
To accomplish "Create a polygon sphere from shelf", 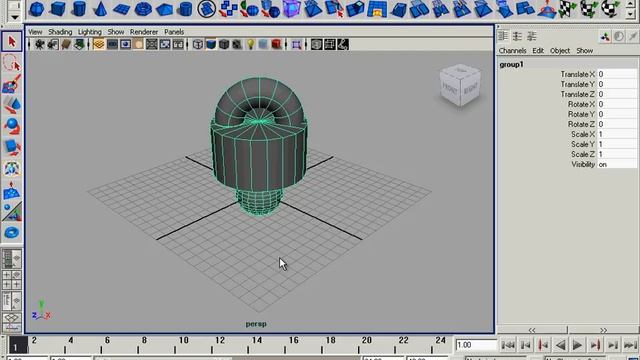I will pyautogui.click(x=37, y=9).
